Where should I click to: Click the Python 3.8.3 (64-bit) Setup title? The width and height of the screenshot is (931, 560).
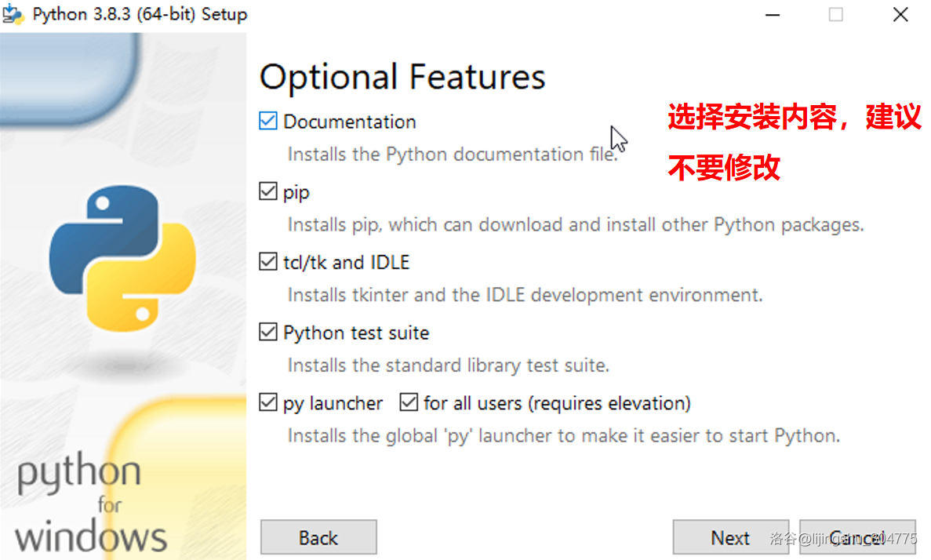coord(140,14)
